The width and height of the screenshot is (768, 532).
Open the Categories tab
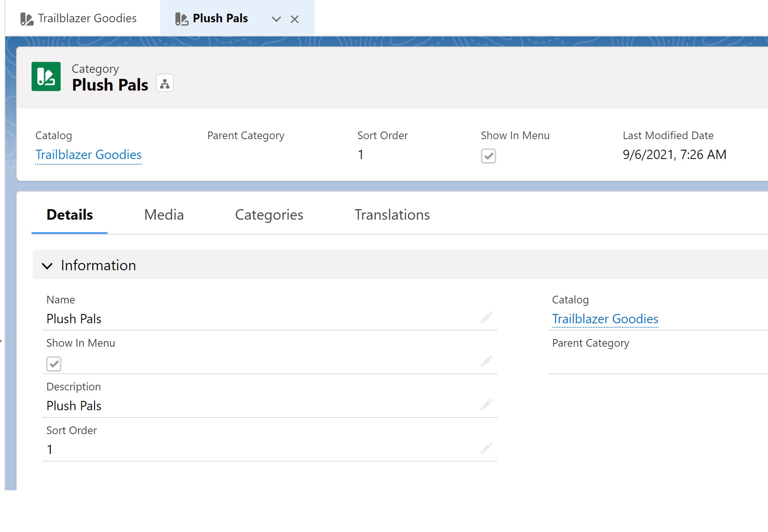click(269, 215)
